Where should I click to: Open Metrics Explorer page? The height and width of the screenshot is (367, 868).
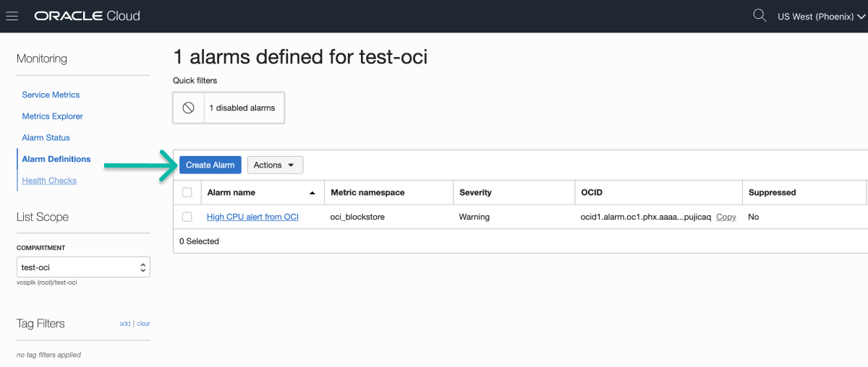pos(52,116)
